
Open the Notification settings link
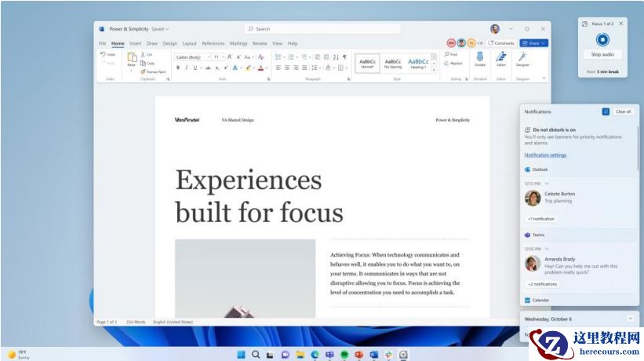pos(545,155)
